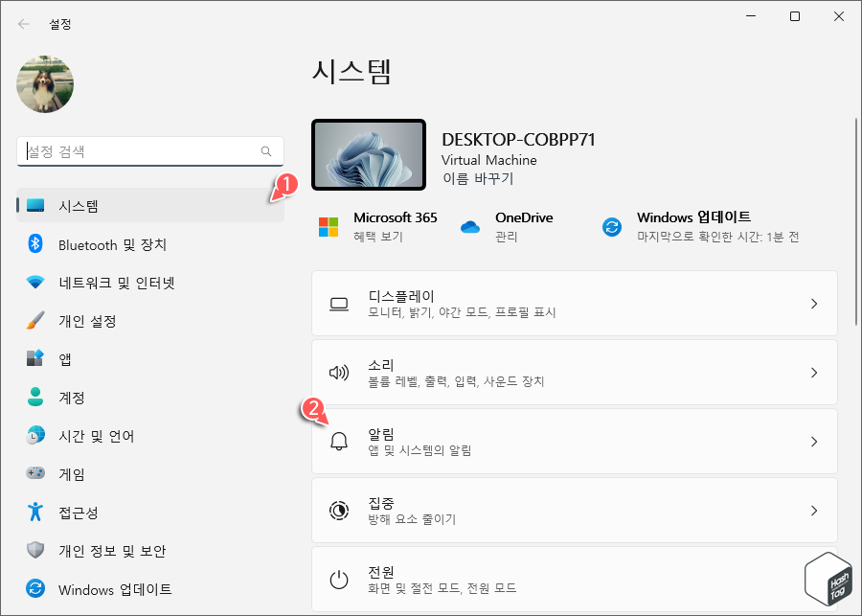Viewport: 862px width, 616px height.
Task: Click the back arrow in the title bar
Action: (x=23, y=24)
